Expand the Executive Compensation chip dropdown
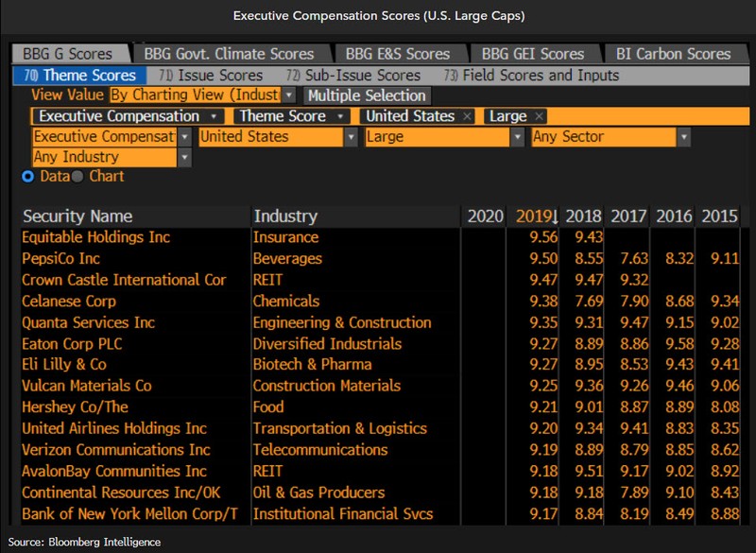Viewport: 756px width, 553px height. [214, 116]
